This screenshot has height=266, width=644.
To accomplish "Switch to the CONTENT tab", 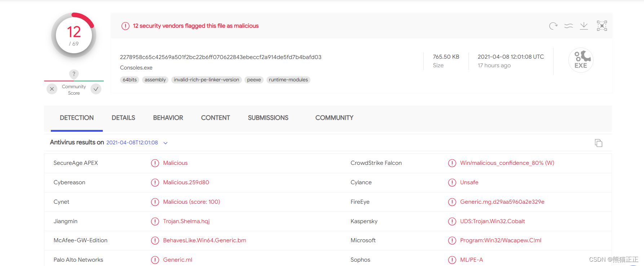I will 215,118.
